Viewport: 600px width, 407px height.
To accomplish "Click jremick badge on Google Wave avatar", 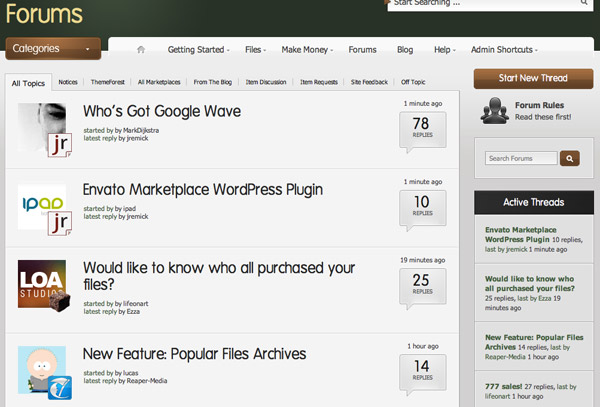I will pyautogui.click(x=60, y=145).
